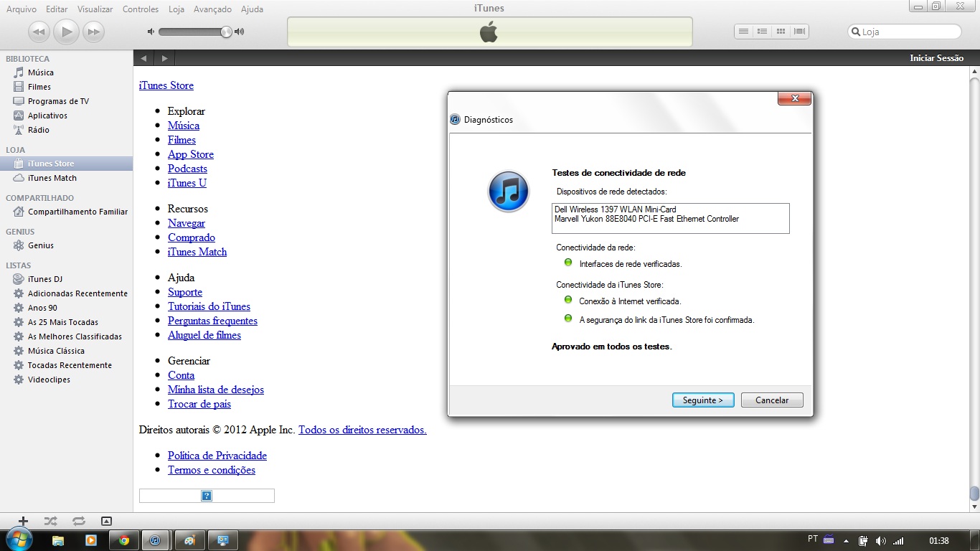
Task: Open the Loja menu
Action: pos(176,9)
